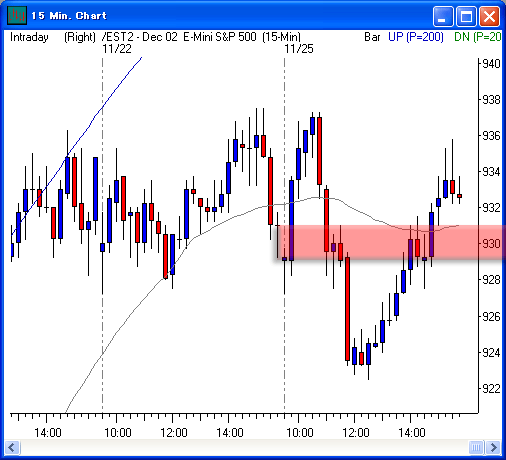
Task: Click the 926 price axis label
Action: pos(491,316)
